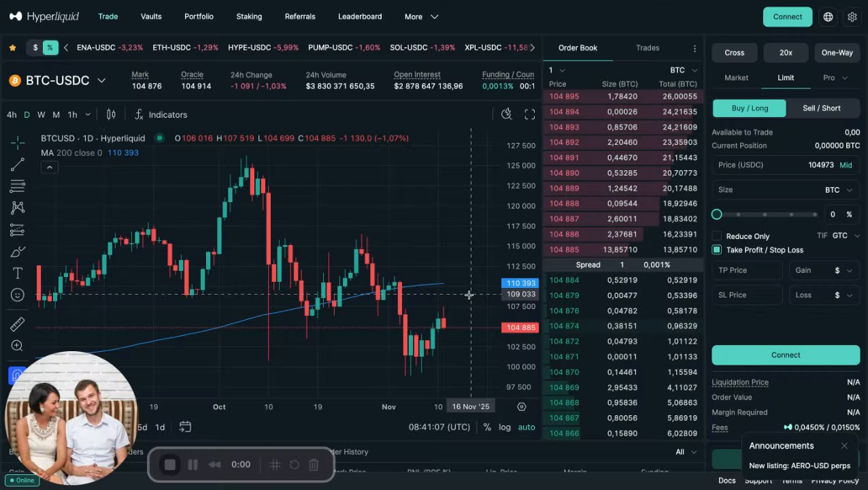868x490 pixels.
Task: Enter fullscreen chart mode
Action: tap(530, 114)
